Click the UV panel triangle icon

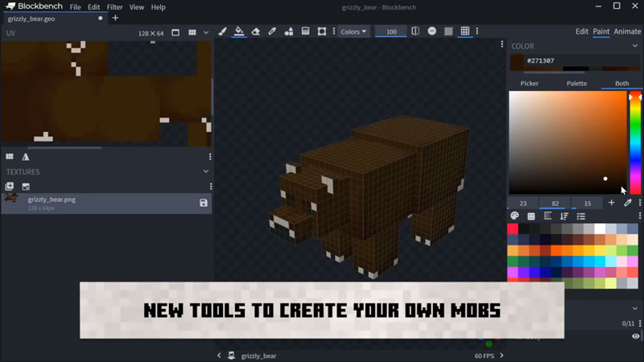click(x=26, y=156)
